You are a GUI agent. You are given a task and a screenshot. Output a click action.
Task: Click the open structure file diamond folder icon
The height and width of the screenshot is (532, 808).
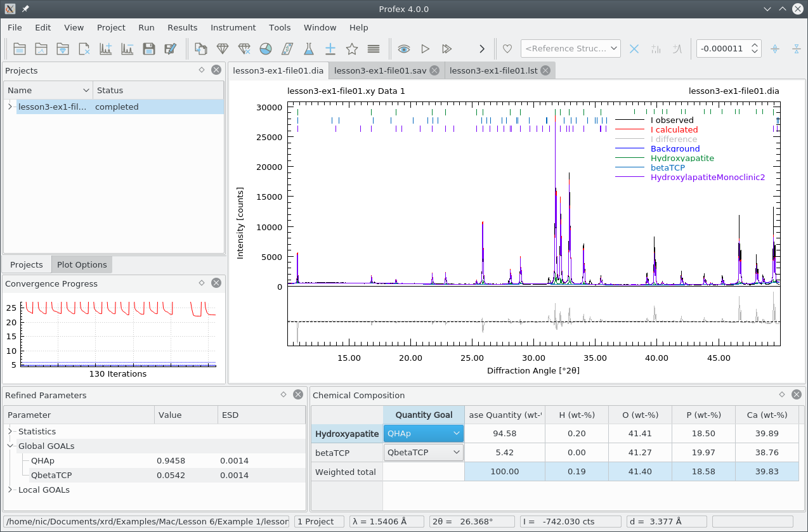pyautogui.click(x=63, y=49)
